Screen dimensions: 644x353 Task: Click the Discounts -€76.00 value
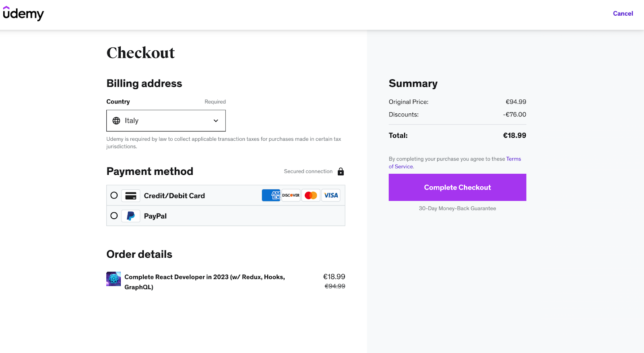click(x=514, y=115)
